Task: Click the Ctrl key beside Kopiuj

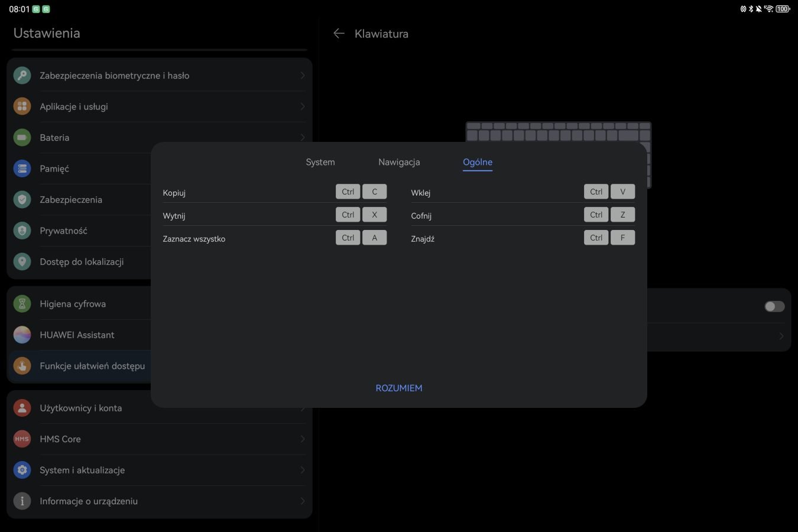Action: pos(348,192)
